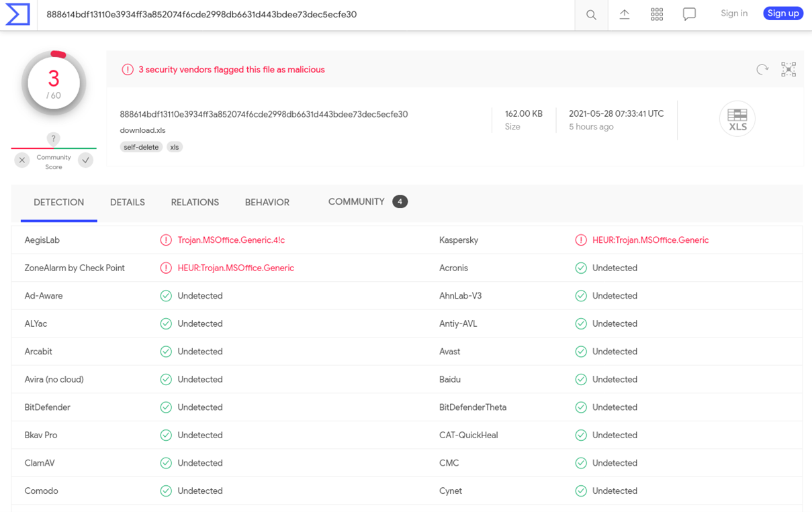The image size is (812, 512).
Task: Open the similar files graph icon
Action: click(788, 69)
